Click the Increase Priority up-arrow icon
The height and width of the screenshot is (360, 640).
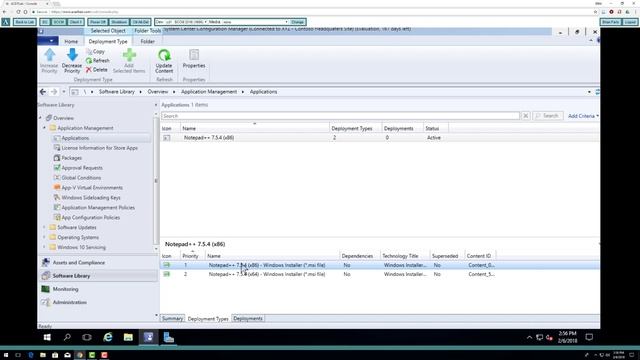49,55
